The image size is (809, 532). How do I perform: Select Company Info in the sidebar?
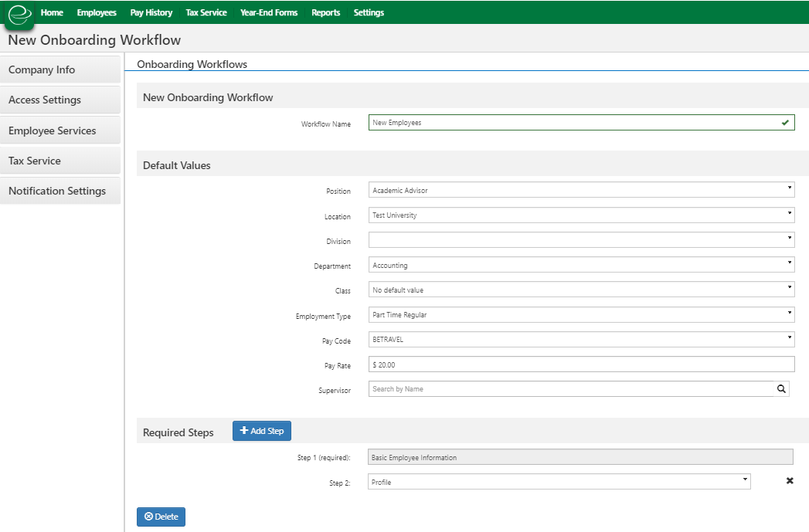click(60, 69)
